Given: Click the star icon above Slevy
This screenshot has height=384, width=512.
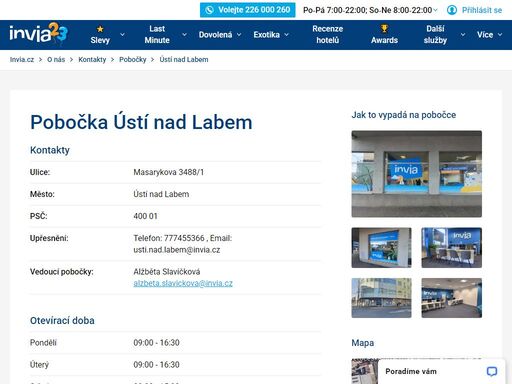Looking at the screenshot, I should tap(100, 29).
